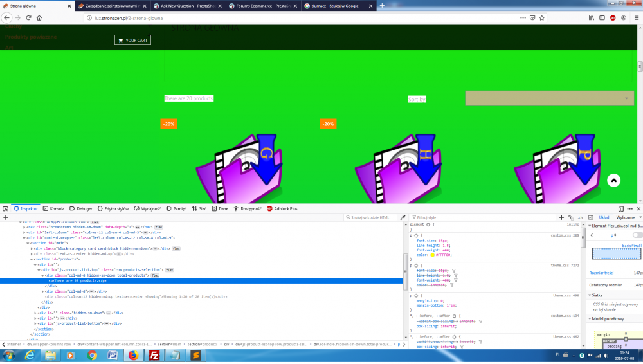Viewport: 643px width, 364px height.
Task: Open Internet Explorer from the taskbar
Action: pyautogui.click(x=30, y=355)
